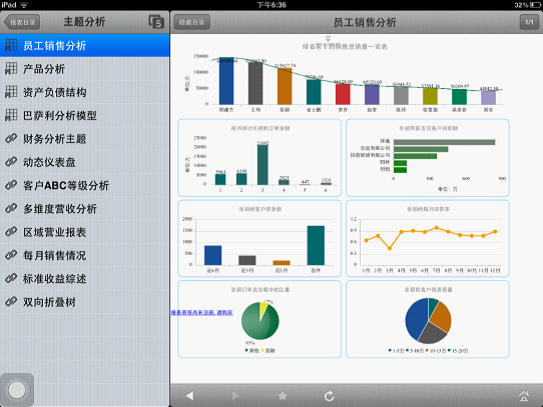Open the tabs counter icon showing 5

pos(156,22)
